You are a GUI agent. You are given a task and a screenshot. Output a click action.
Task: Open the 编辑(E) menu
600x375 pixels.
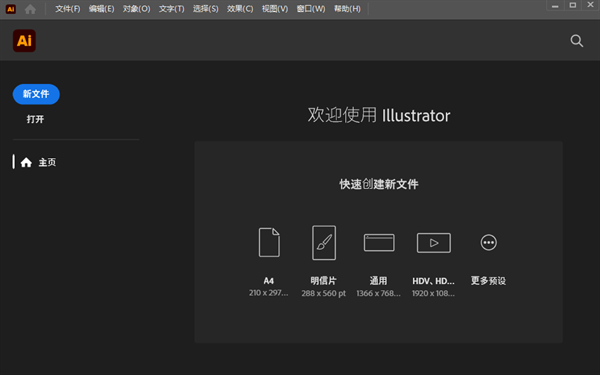pyautogui.click(x=101, y=9)
